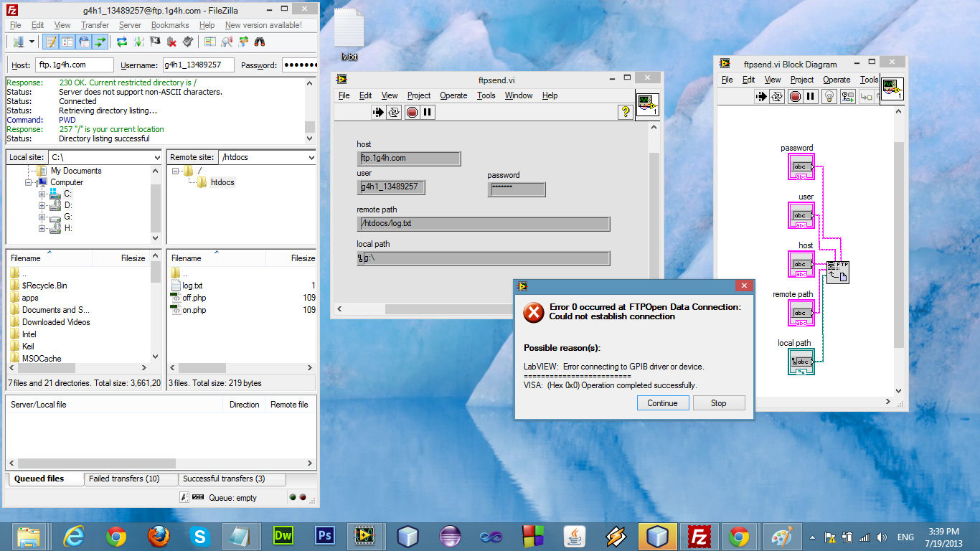Select Downloaded Videos folder in local list

pyautogui.click(x=56, y=322)
